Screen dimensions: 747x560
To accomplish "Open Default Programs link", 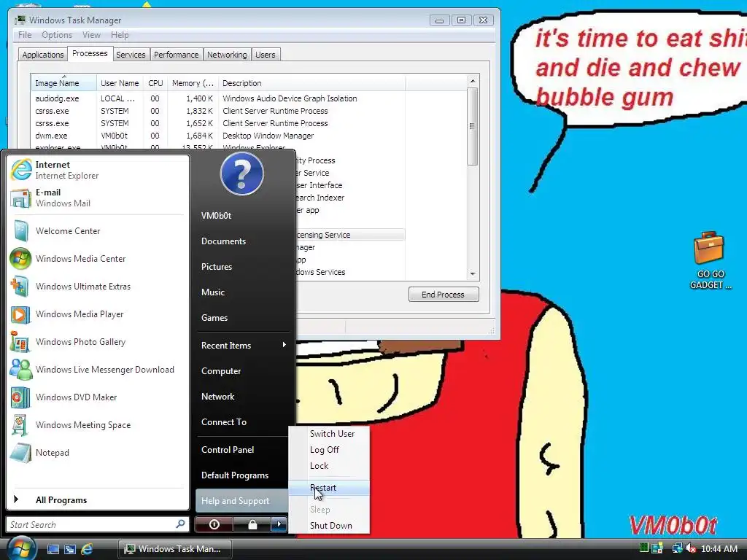I will 244,475.
